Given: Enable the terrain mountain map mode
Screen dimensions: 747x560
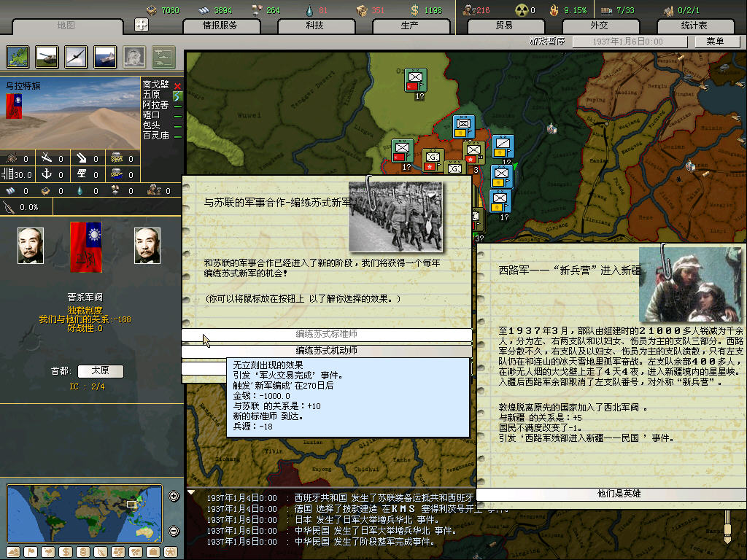Looking at the screenshot, I should (13, 551).
